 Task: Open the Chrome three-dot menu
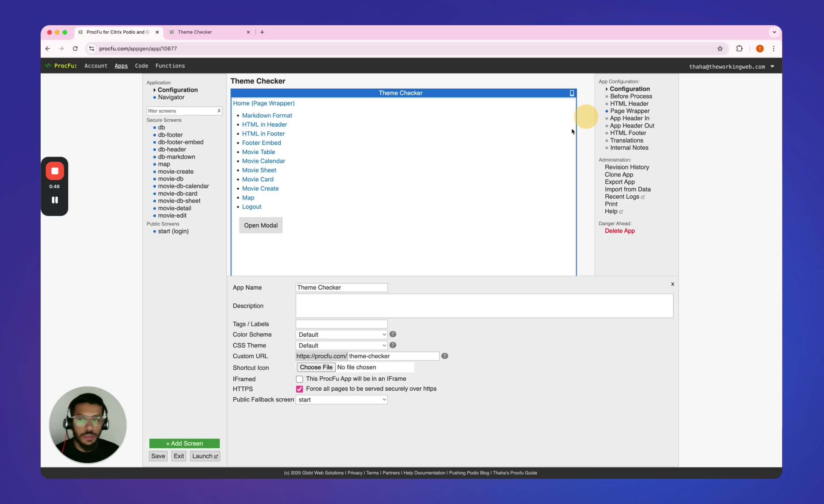tap(774, 49)
